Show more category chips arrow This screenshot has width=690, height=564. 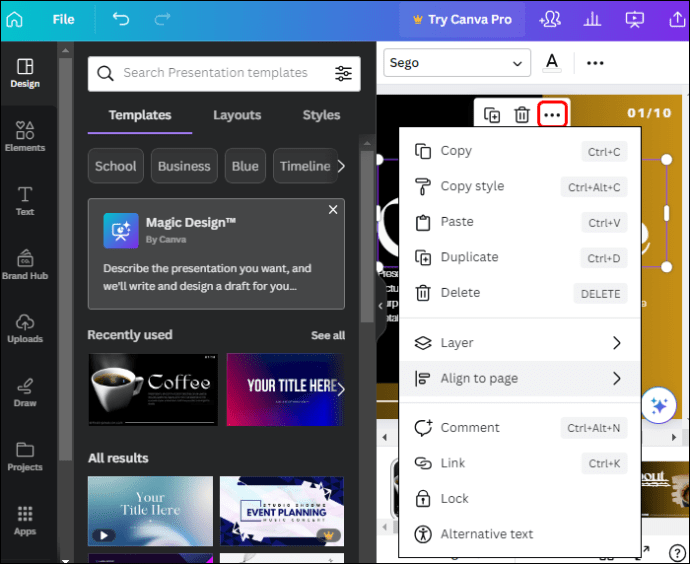341,166
